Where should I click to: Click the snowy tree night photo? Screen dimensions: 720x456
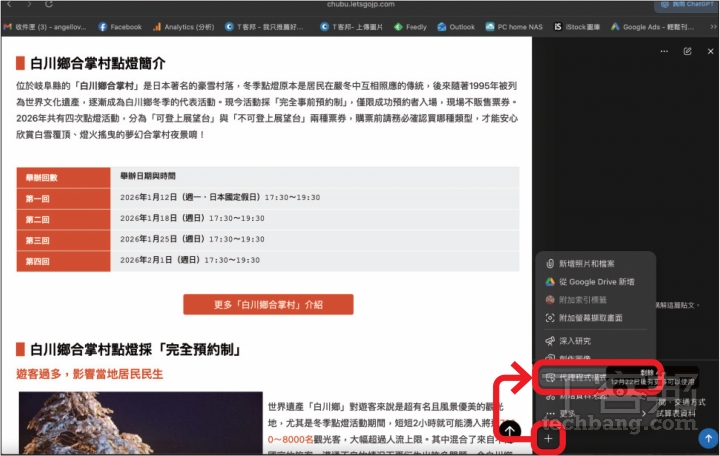coord(141,422)
